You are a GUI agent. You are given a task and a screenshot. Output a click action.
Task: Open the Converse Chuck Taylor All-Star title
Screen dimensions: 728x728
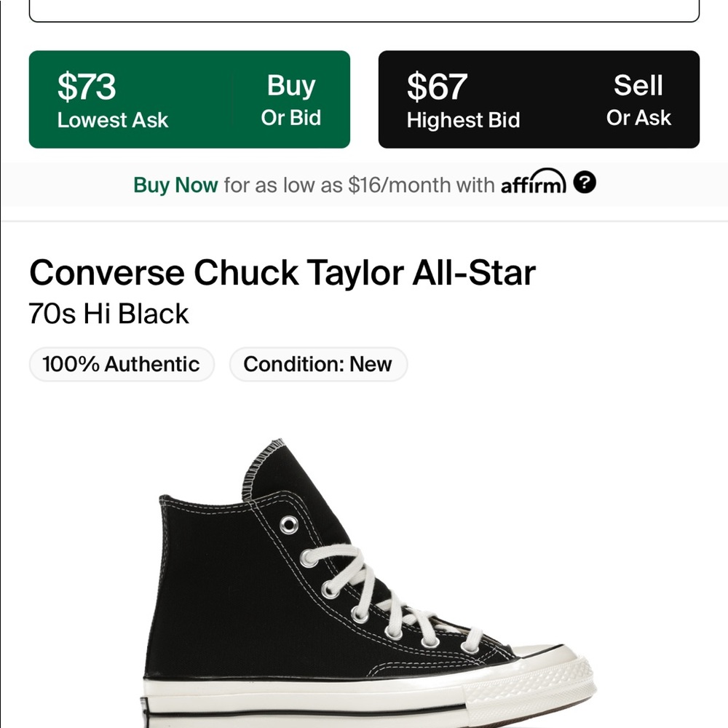click(x=283, y=272)
